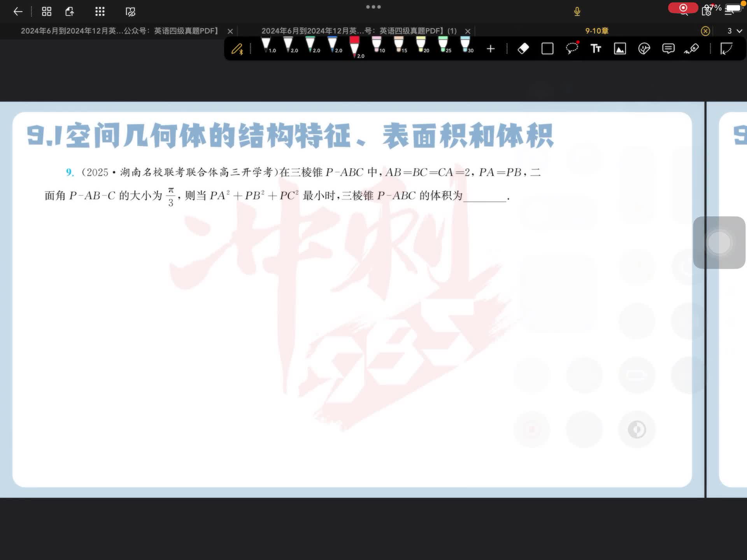Switch to first 英语四级真题PDF tab

119,31
